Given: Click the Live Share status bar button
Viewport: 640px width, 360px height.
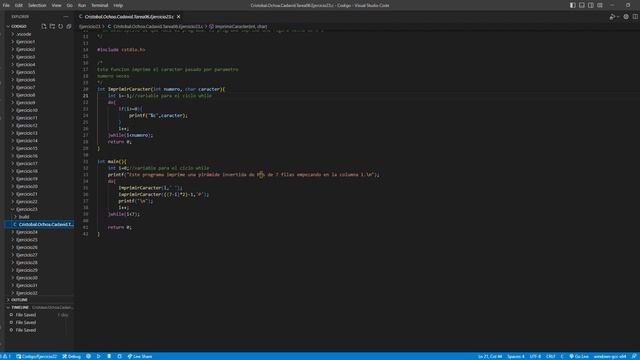Looking at the screenshot, I should (x=140, y=356).
